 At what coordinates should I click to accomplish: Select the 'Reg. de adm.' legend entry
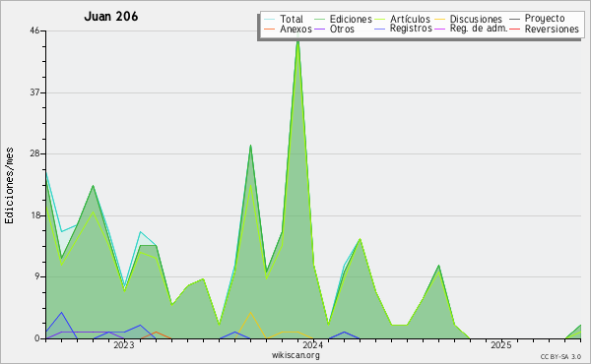click(479, 29)
